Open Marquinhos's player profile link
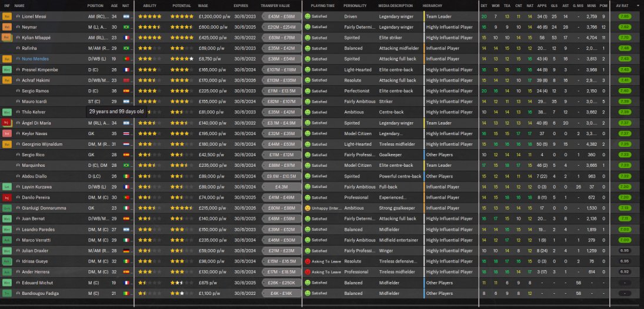 pos(34,166)
